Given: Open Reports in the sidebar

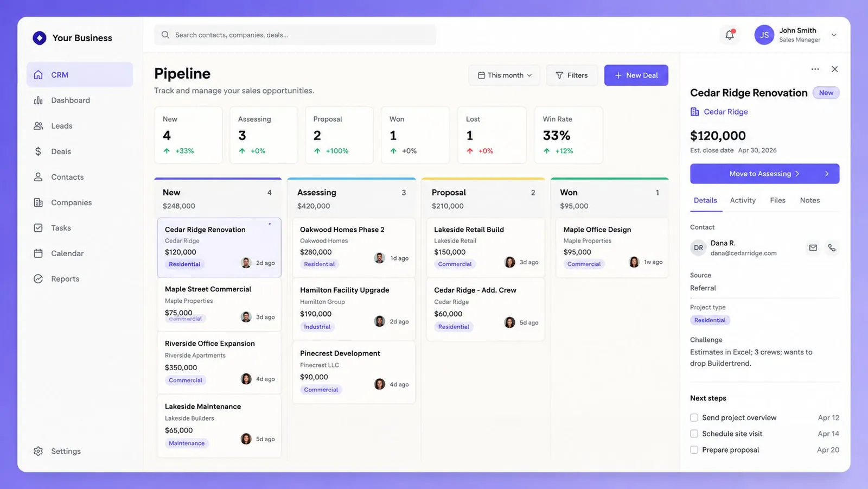Looking at the screenshot, I should click(x=80, y=279).
